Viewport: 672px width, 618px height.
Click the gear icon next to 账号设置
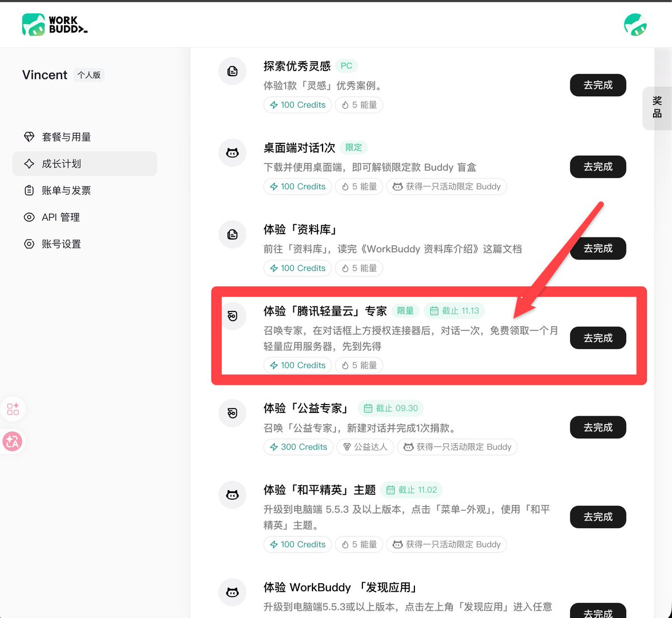tap(29, 244)
